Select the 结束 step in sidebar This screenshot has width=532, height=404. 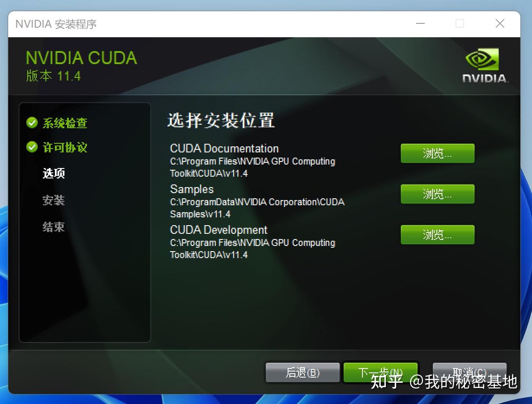[x=54, y=227]
